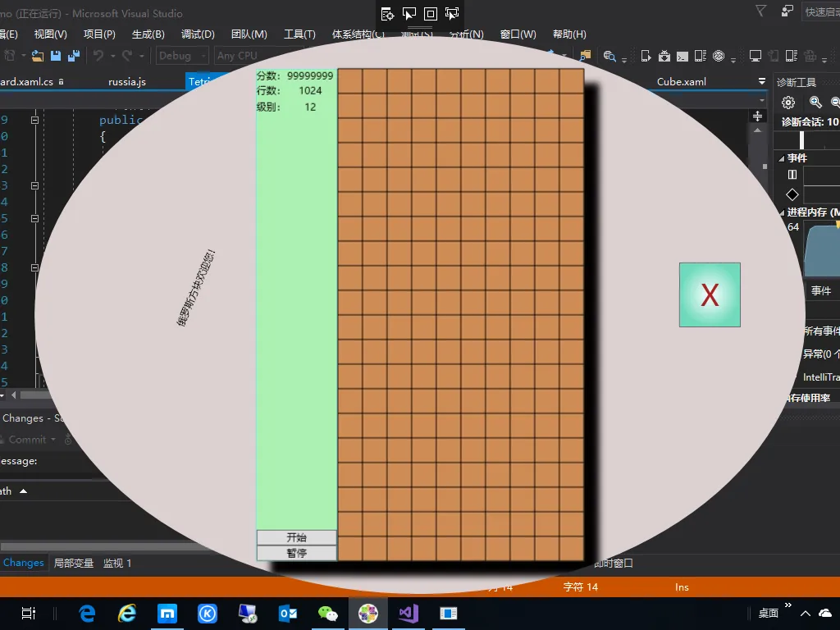Click the Save All toolbar icon
This screenshot has width=840, height=630.
[x=73, y=55]
